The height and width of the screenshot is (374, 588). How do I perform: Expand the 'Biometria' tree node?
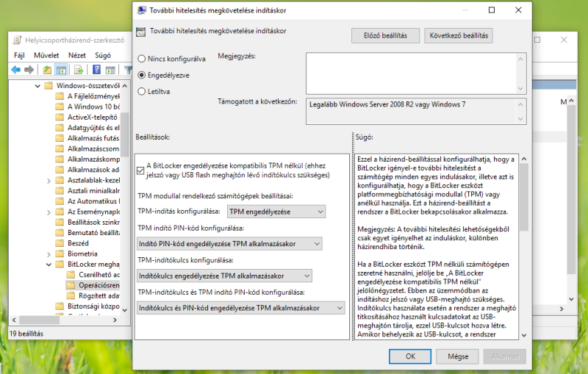[49, 254]
